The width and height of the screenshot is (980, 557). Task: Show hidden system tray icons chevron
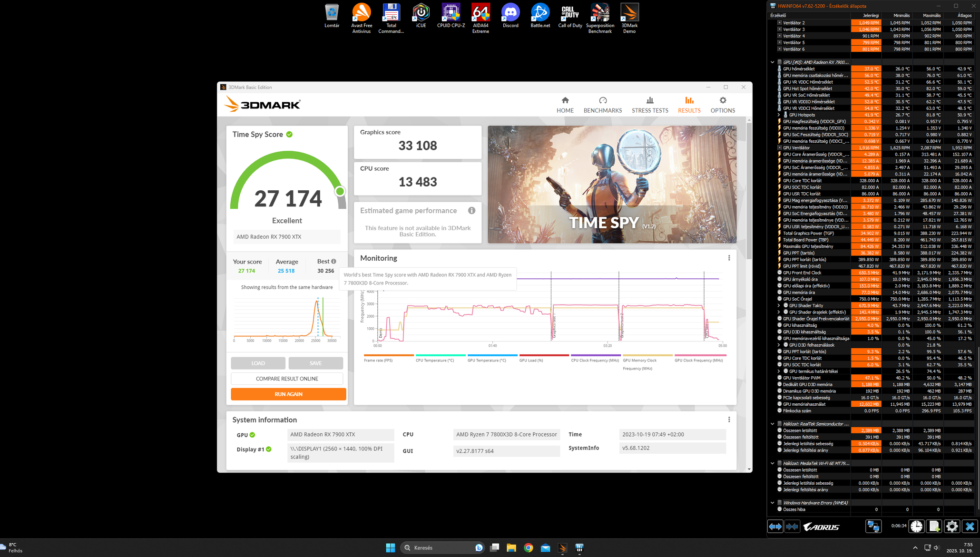pos(915,548)
